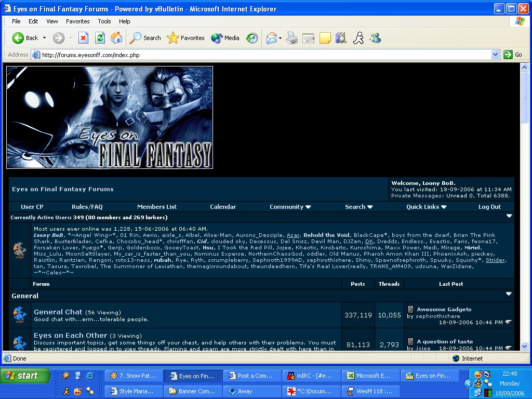Go back with the Back button

point(25,38)
